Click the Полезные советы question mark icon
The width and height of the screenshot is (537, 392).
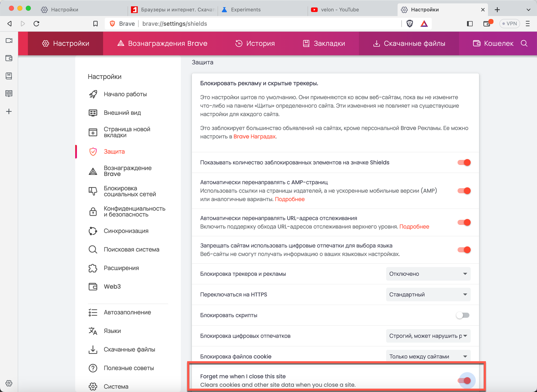pos(93,368)
